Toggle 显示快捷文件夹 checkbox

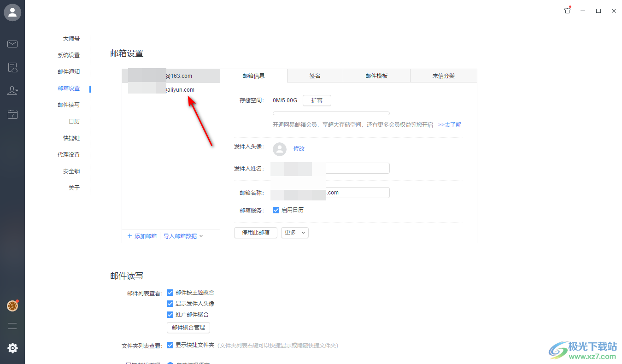(170, 345)
